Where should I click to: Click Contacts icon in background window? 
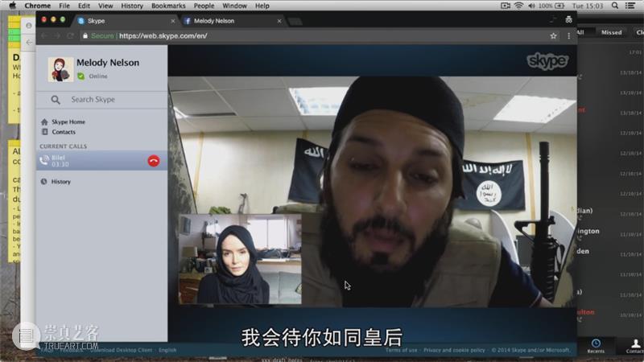tap(634, 346)
